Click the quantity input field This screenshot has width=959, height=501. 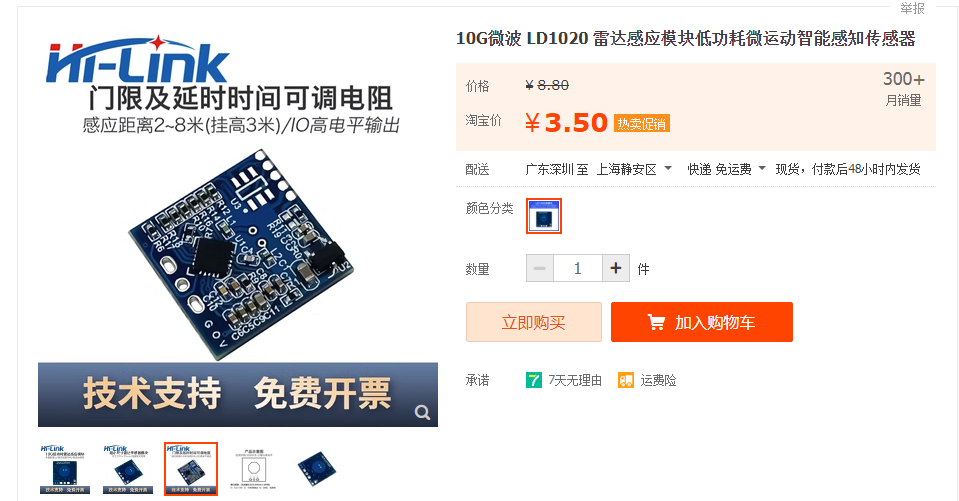coord(578,268)
